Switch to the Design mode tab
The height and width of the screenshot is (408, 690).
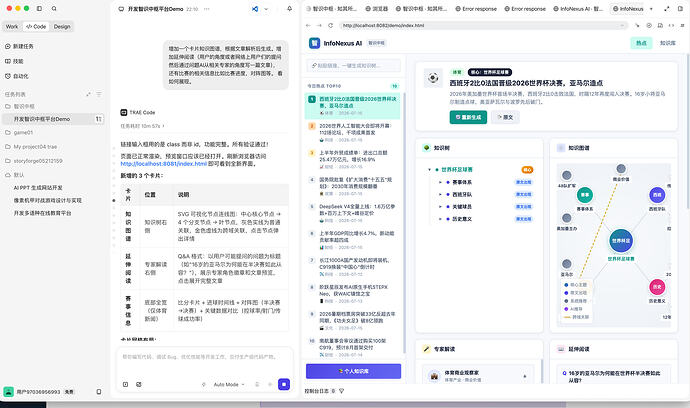[x=62, y=26]
